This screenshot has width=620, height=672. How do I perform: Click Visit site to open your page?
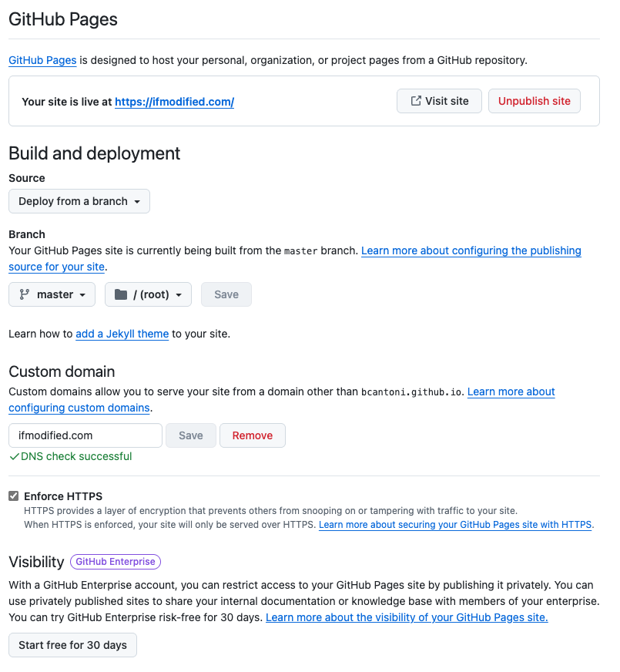[439, 100]
